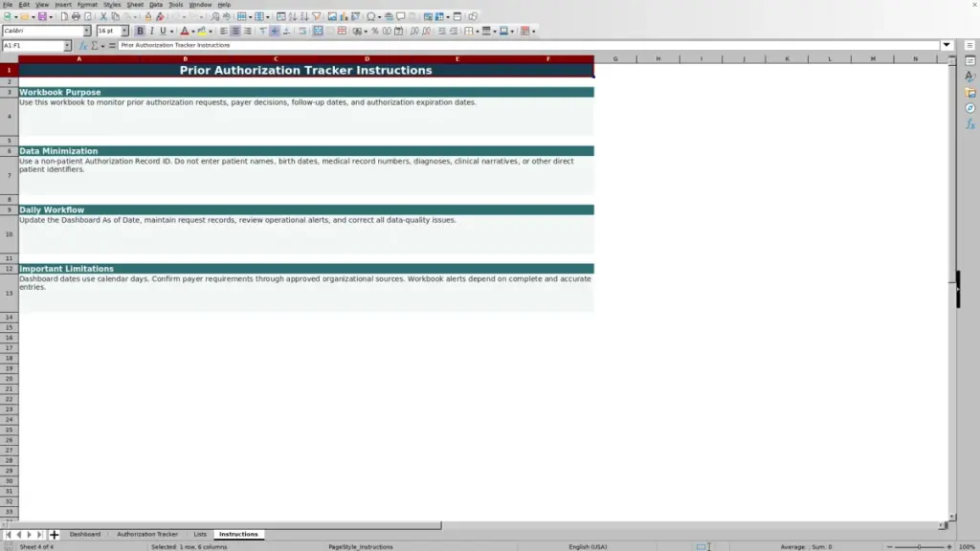Adjust the zoom slider handle
The image size is (980, 551).
click(x=920, y=547)
